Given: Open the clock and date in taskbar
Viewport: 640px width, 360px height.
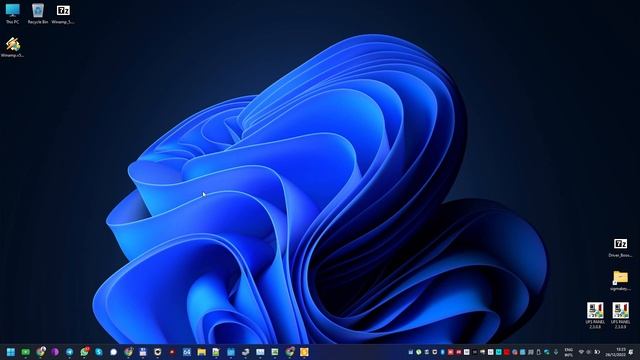Looking at the screenshot, I should [616, 352].
